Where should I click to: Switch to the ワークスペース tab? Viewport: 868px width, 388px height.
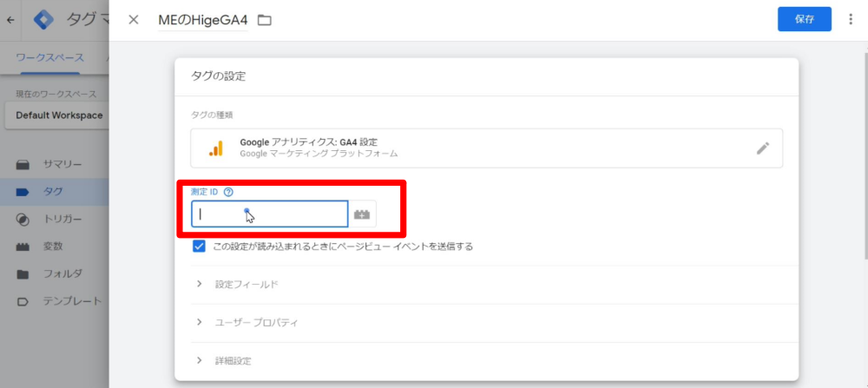49,57
